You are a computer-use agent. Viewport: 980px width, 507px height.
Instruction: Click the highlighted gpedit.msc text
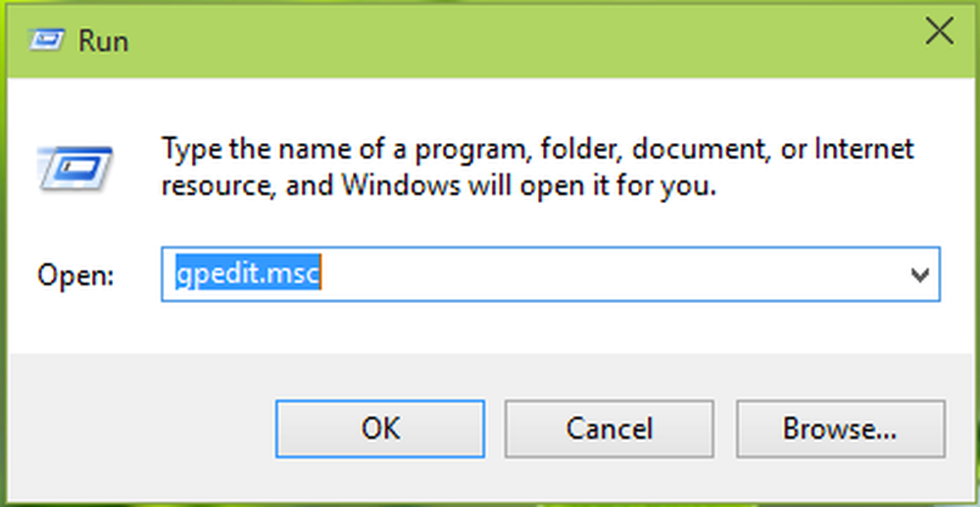[x=248, y=276]
